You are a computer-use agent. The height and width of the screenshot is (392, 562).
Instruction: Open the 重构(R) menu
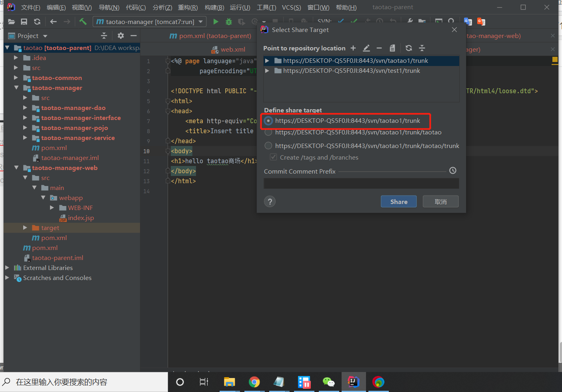coord(188,7)
